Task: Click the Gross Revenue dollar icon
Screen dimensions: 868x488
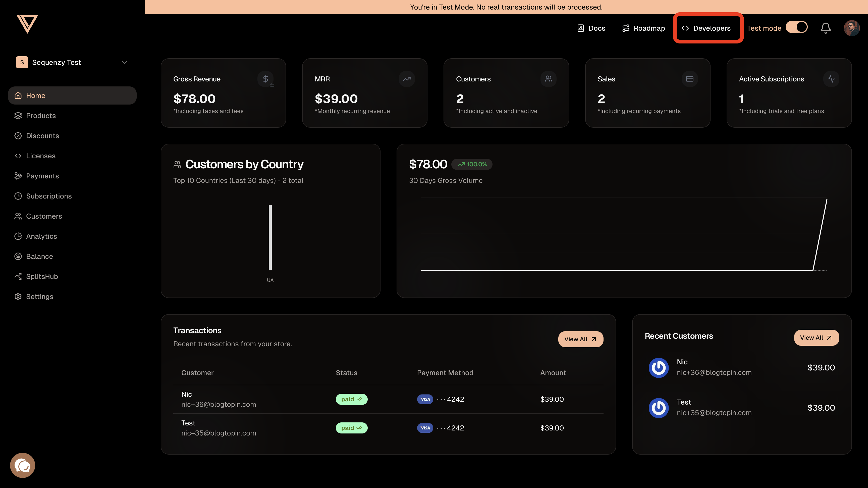Action: 265,79
